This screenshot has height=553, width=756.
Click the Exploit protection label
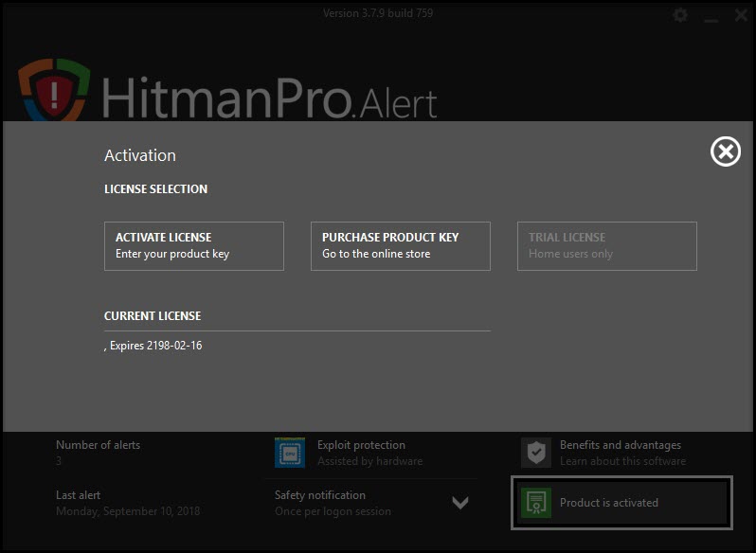point(361,445)
